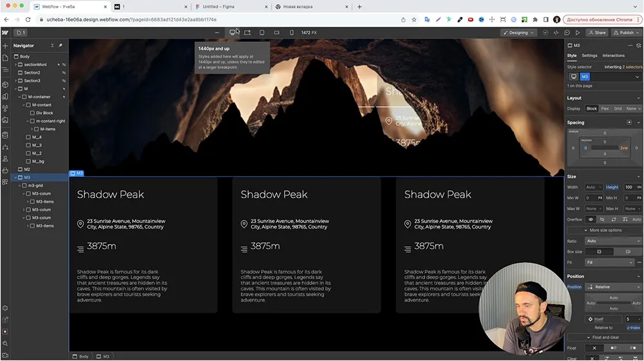
Task: Open the Ecommerce basket icon
Action: point(5,170)
